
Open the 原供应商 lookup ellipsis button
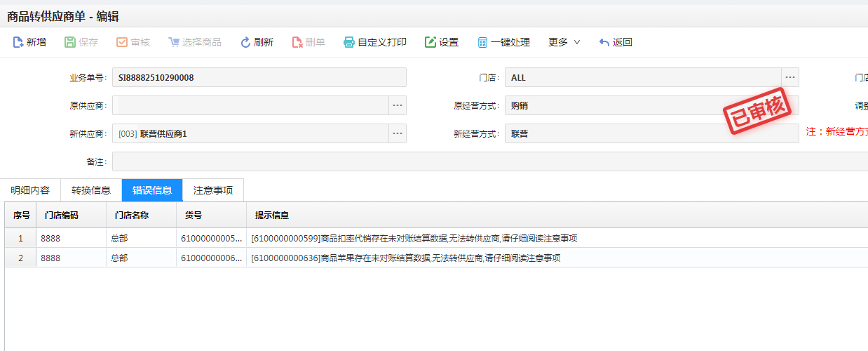coord(398,105)
